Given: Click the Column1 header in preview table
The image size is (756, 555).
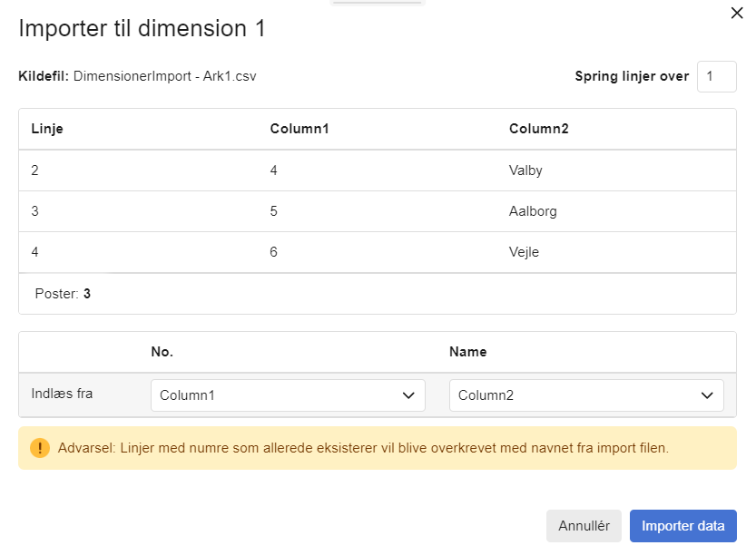Looking at the screenshot, I should (299, 129).
